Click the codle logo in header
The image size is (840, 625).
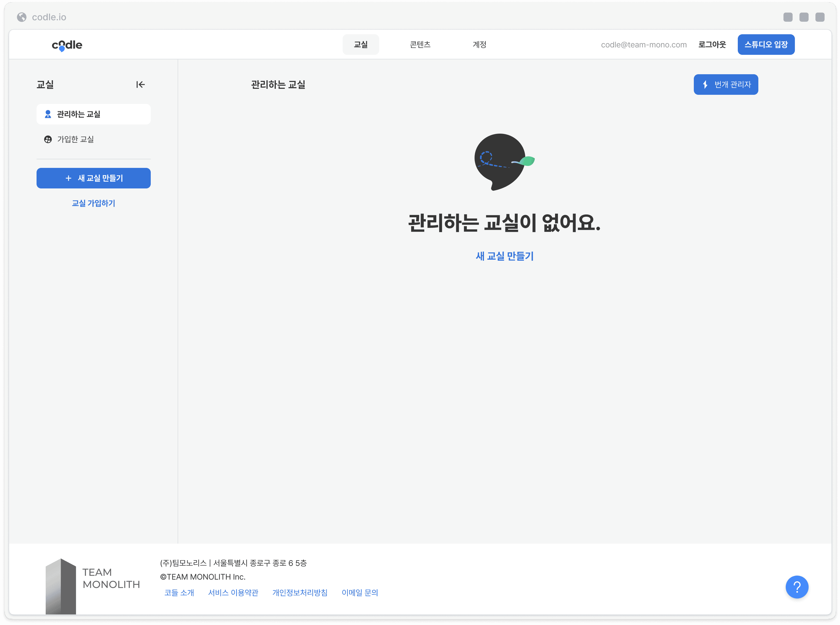point(67,45)
